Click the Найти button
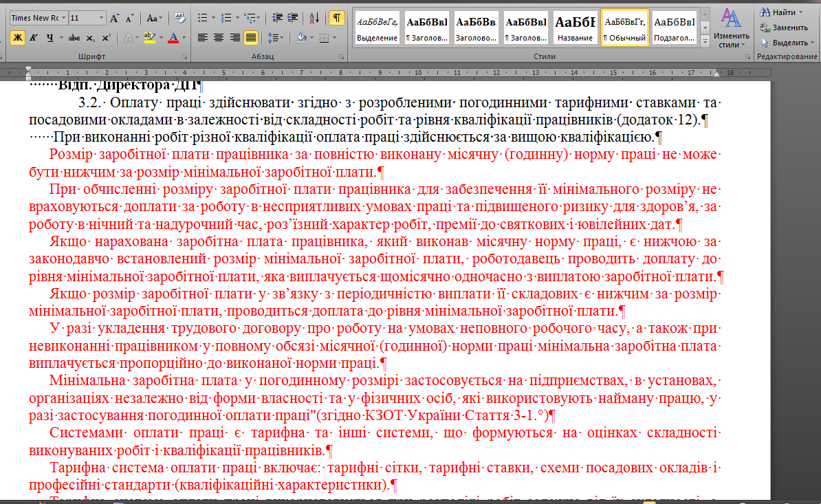The width and height of the screenshot is (821, 504). 780,12
